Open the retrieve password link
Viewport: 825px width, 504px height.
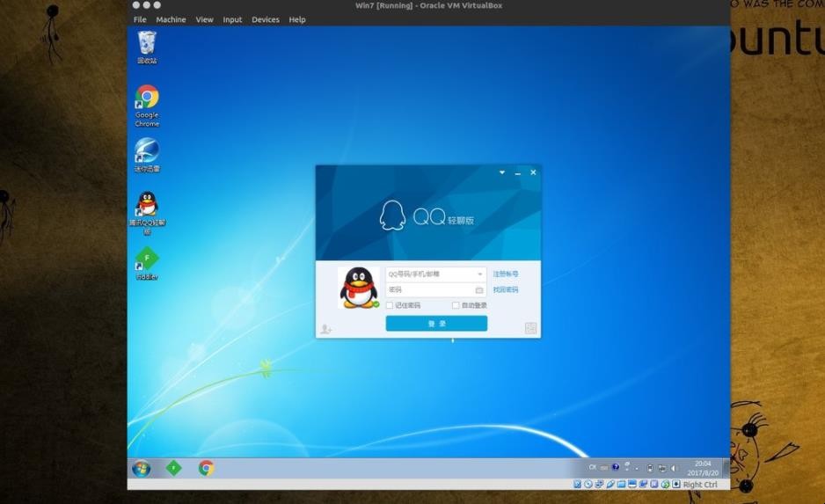pos(506,290)
